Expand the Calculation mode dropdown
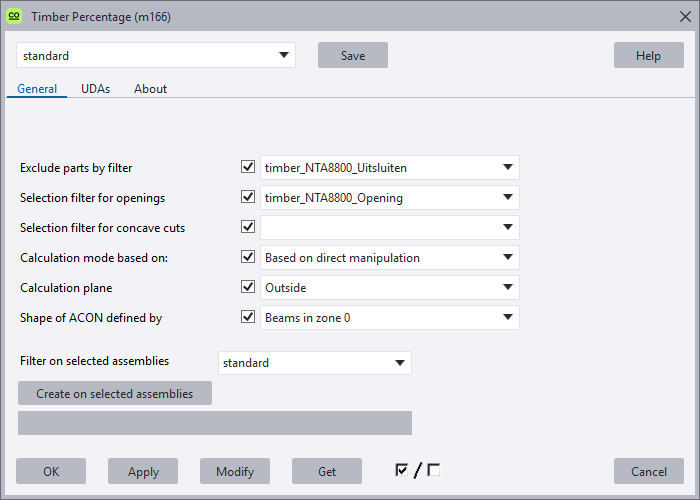 pos(508,257)
